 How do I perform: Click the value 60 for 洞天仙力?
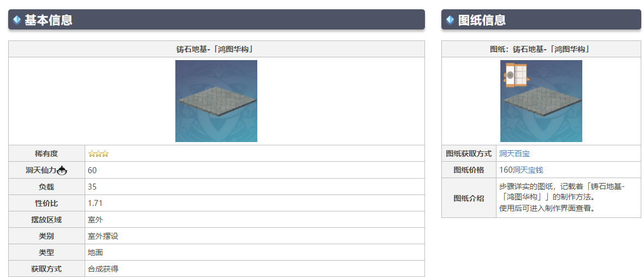[x=92, y=170]
